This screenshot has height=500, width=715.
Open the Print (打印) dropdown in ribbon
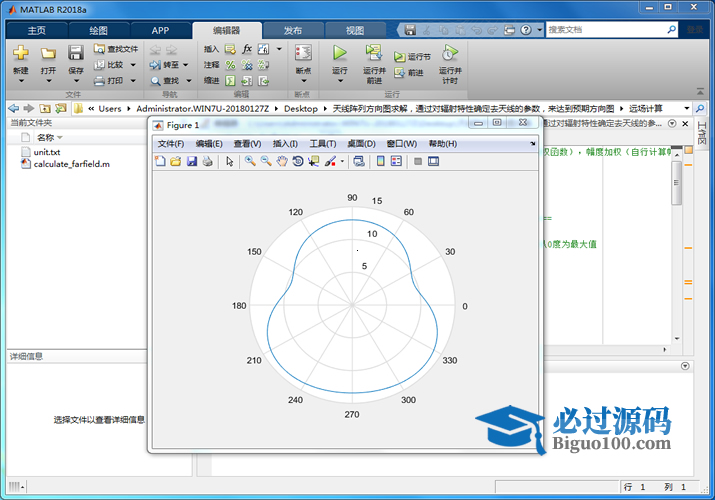[x=131, y=81]
